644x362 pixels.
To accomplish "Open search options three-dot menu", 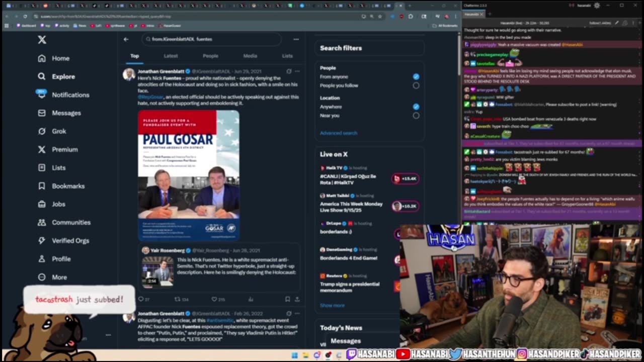I will tap(296, 39).
